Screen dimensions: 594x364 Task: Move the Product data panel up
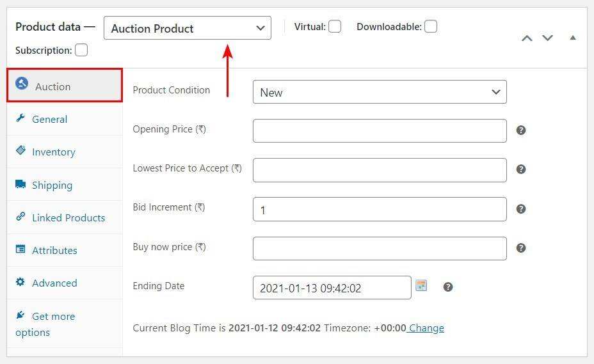pyautogui.click(x=527, y=38)
